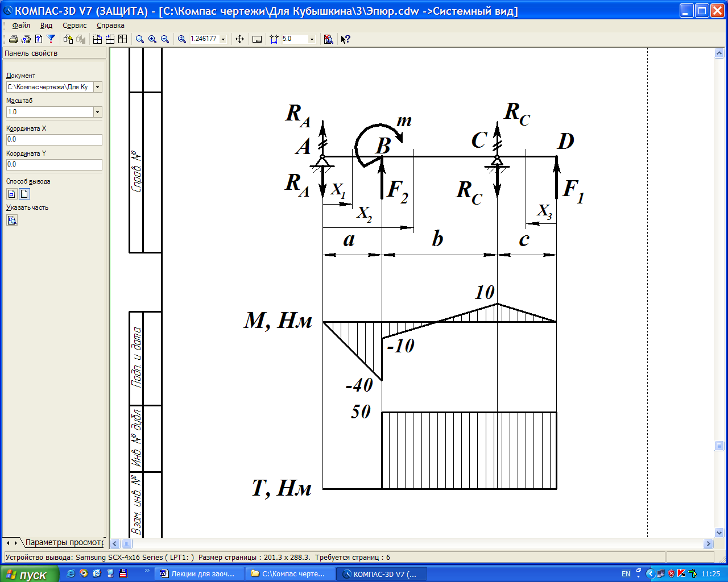Screen dimensions: 728x582
Task: Open the пуск Start button
Action: [x=30, y=575]
